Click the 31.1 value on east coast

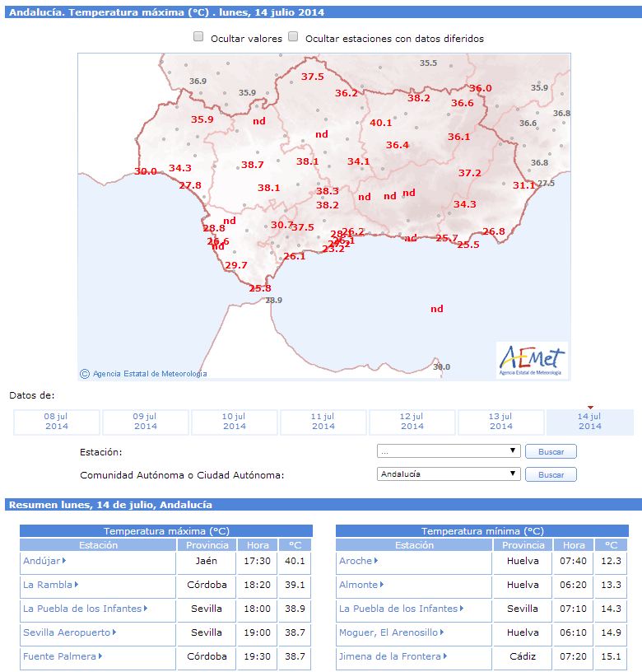[x=524, y=185]
